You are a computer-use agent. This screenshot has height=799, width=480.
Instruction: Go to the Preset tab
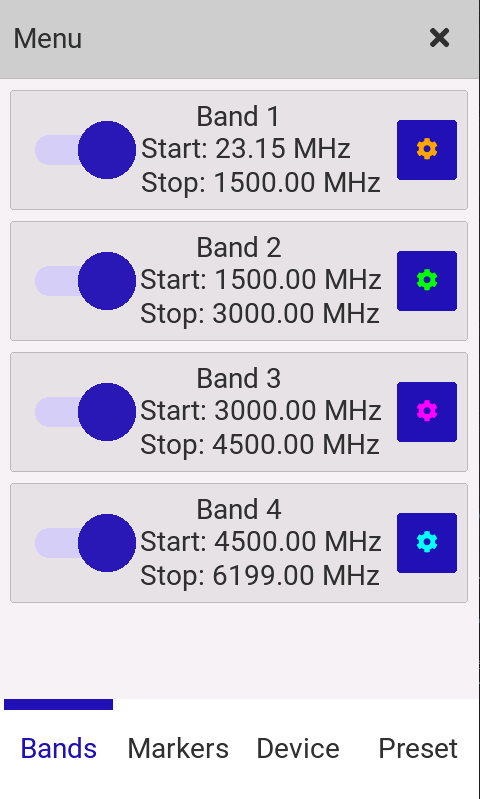[x=418, y=748]
